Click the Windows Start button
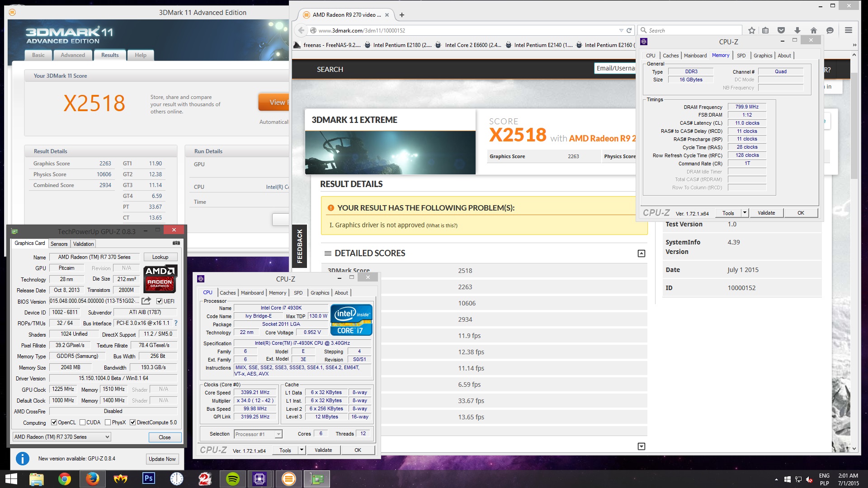 tap(11, 479)
